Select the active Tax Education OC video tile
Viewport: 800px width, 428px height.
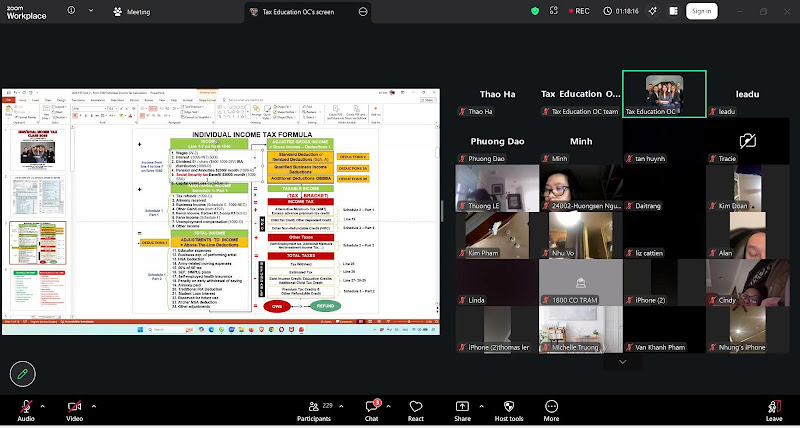[664, 94]
